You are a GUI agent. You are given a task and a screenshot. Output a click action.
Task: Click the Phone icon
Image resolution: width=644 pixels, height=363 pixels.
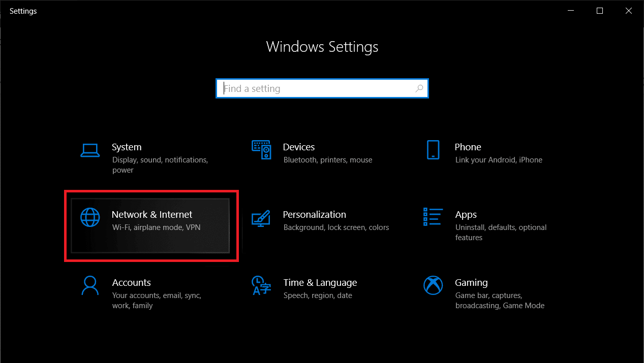pos(433,150)
